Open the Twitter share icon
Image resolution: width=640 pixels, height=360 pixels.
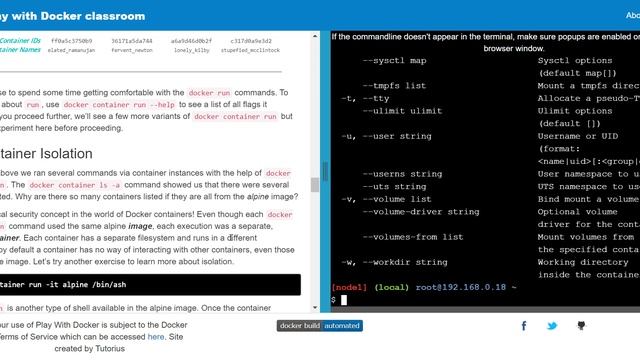click(x=552, y=326)
